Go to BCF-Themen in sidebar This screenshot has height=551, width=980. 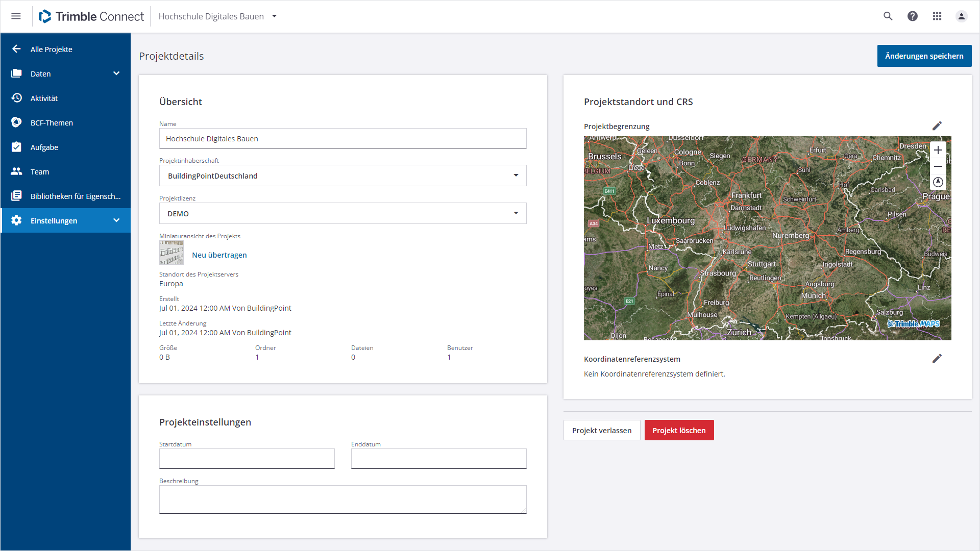52,122
